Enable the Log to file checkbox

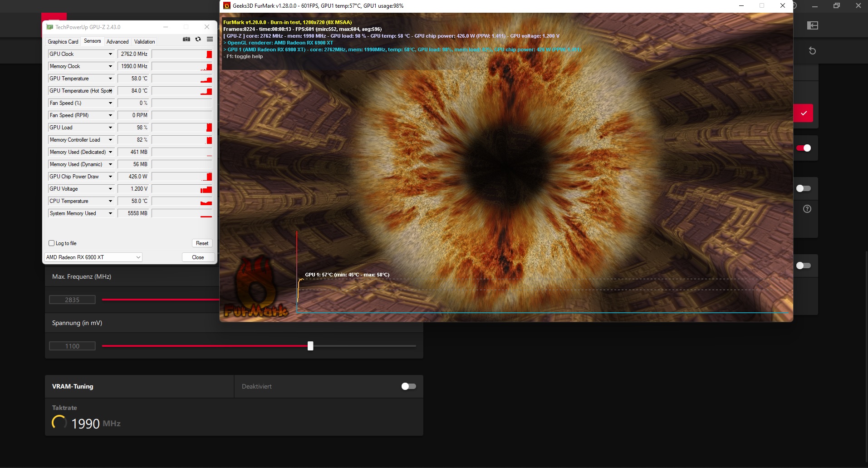coord(51,243)
